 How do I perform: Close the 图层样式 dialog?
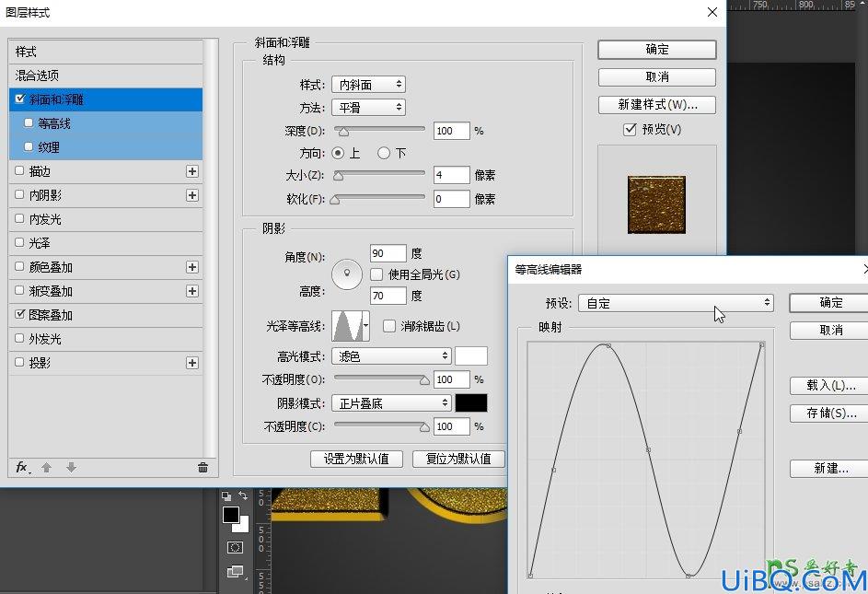(x=712, y=12)
